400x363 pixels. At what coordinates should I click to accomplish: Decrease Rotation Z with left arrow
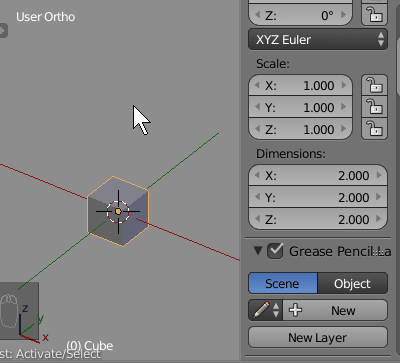257,15
